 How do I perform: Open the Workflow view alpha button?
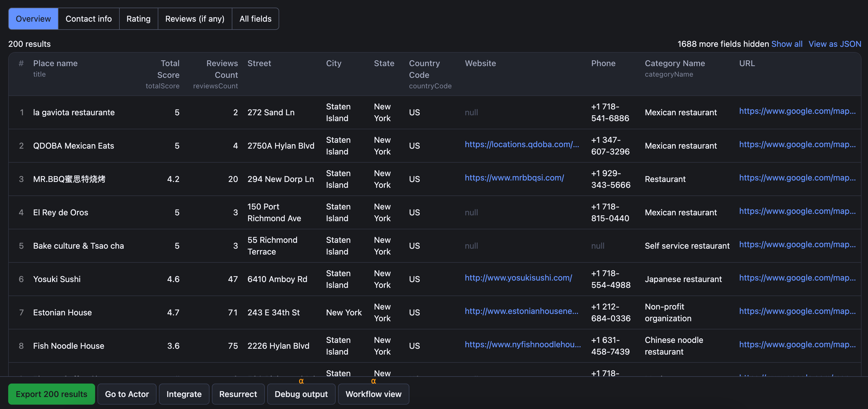pos(373,394)
